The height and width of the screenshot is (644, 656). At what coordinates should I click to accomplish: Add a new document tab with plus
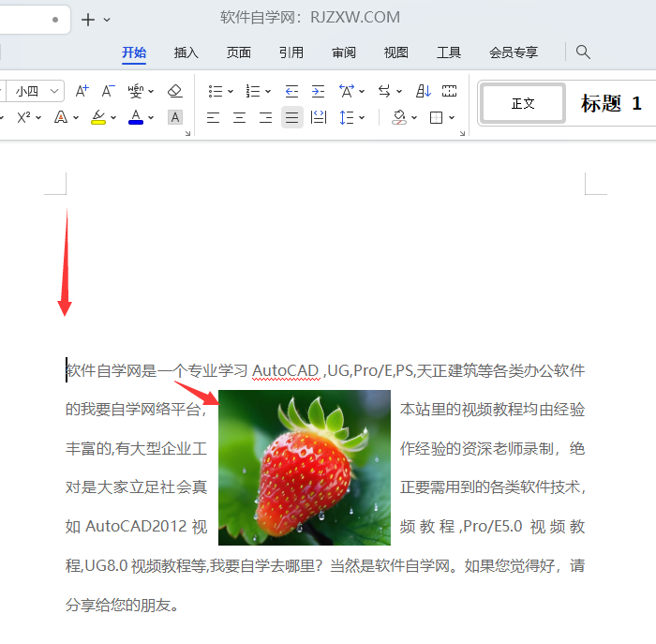pyautogui.click(x=88, y=20)
